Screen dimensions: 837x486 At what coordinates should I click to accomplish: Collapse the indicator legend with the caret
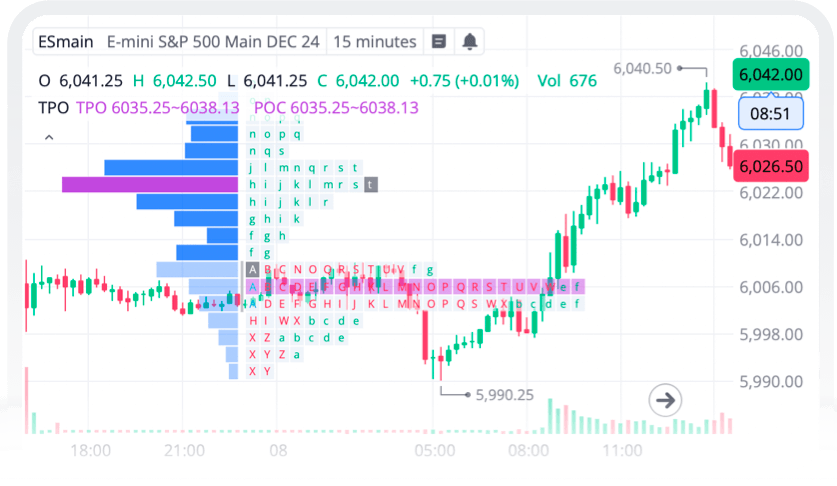point(49,137)
